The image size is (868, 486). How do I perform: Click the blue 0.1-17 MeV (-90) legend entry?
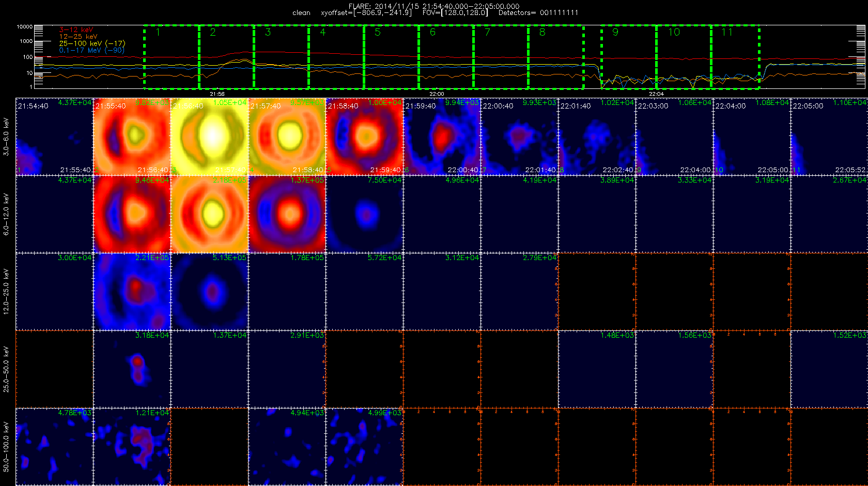coord(91,50)
